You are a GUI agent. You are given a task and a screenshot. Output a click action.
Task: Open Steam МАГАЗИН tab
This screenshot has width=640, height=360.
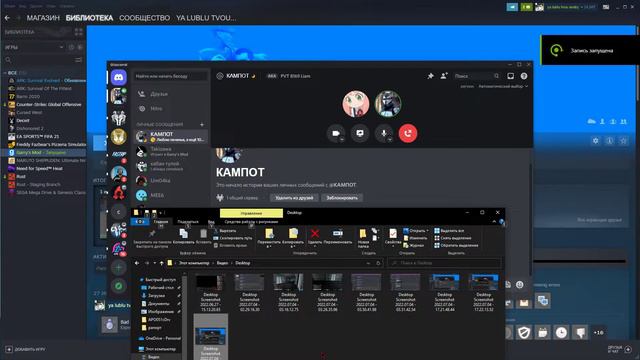(43, 18)
